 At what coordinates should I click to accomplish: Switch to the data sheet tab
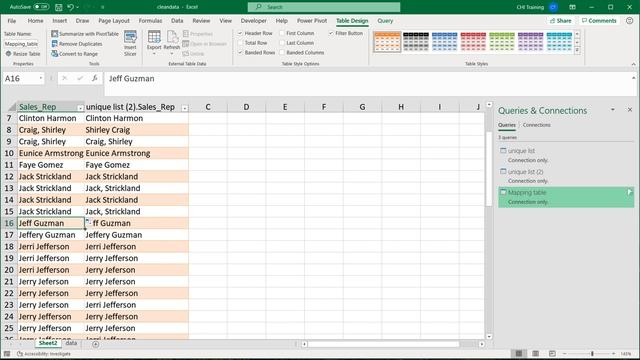pos(71,343)
